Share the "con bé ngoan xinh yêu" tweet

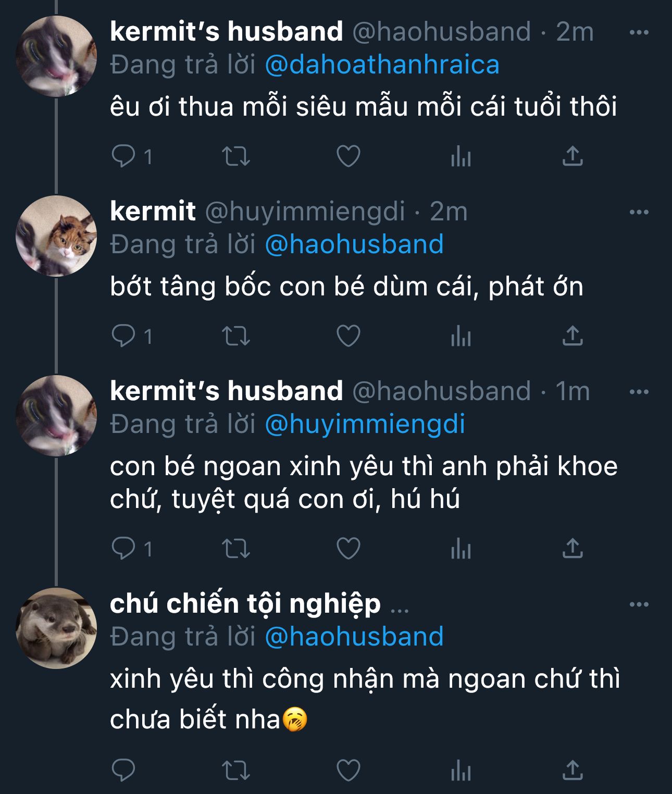pos(573,549)
